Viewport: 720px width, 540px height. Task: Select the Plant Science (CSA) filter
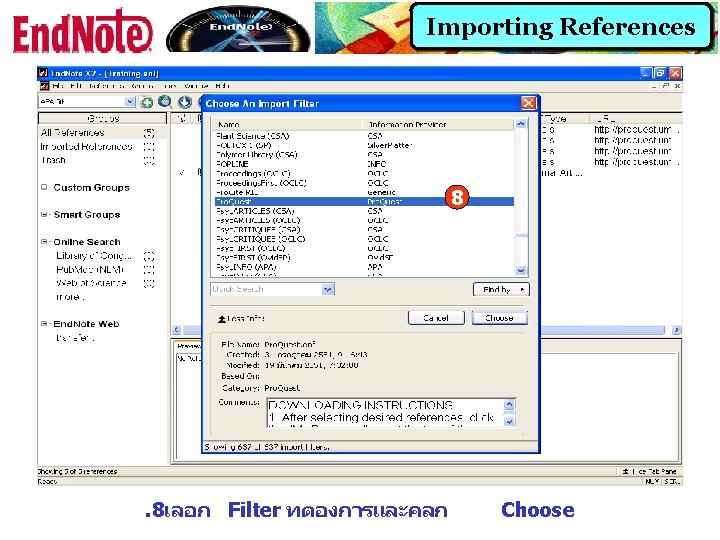pos(364,136)
